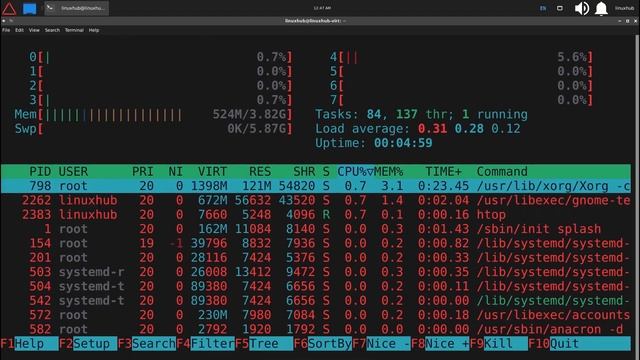Image resolution: width=640 pixels, height=360 pixels.
Task: Sort by the NI column header
Action: [x=176, y=171]
